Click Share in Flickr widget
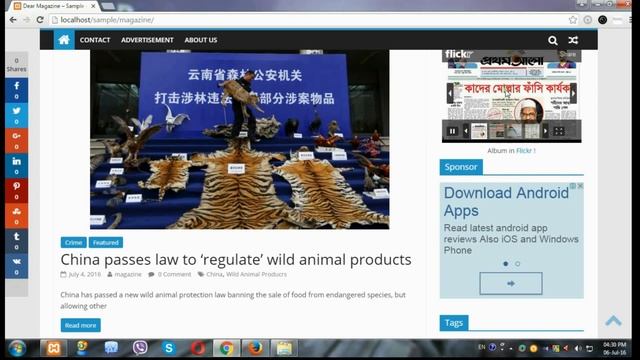This screenshot has height=360, width=640. coord(567,54)
